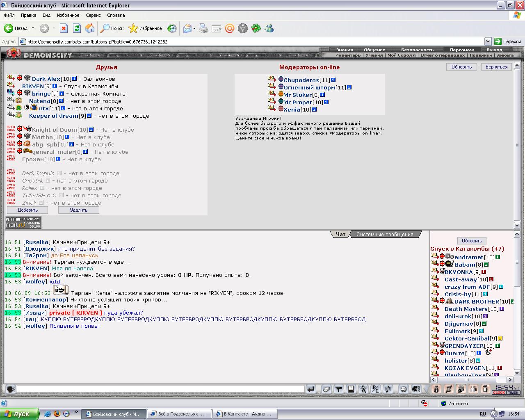Click the Home icon in IE toolbar
525x420 pixels.
(90, 28)
